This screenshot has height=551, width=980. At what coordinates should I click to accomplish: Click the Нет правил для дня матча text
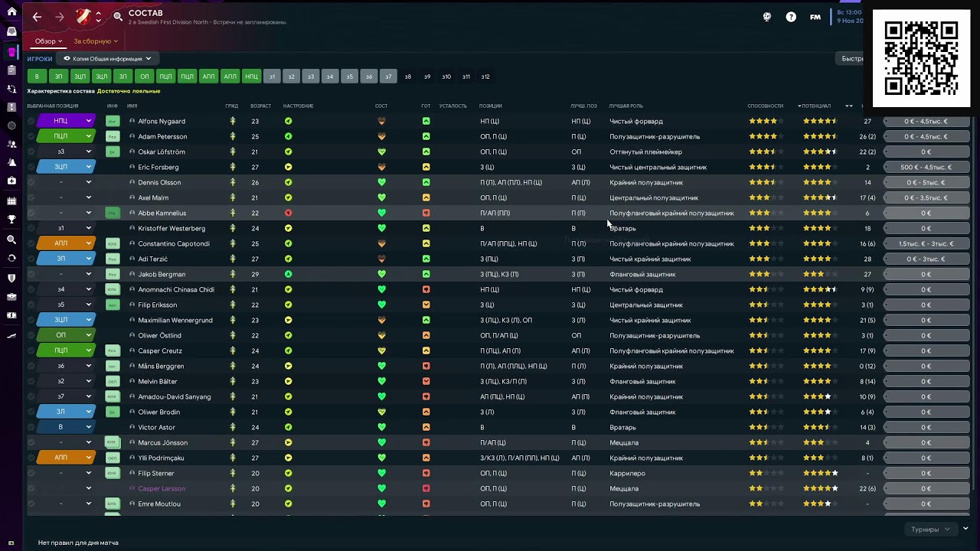coord(78,543)
